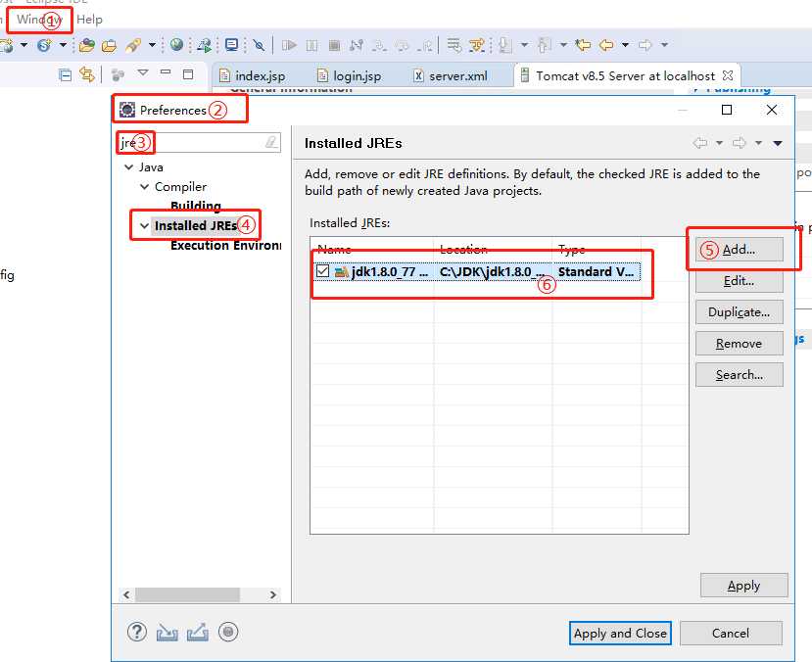This screenshot has width=812, height=662.
Task: Click the Previous Annotation toolbar icon
Action: pyautogui.click(x=544, y=46)
